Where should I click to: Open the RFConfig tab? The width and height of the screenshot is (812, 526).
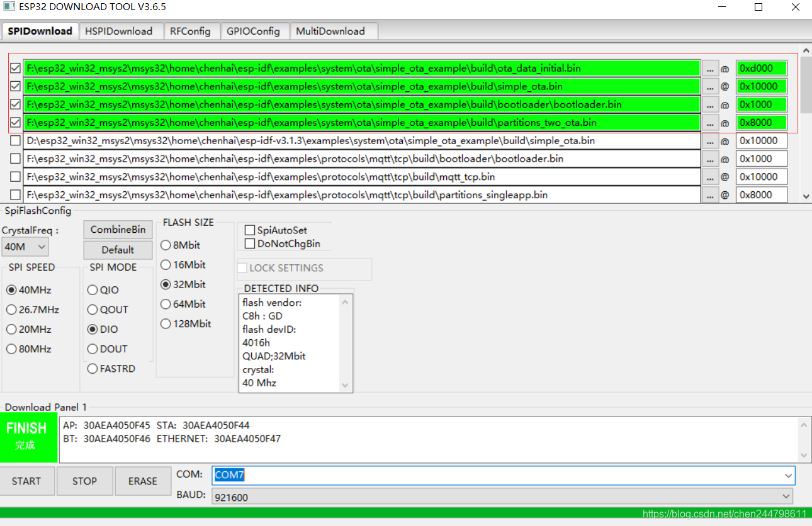(x=191, y=31)
